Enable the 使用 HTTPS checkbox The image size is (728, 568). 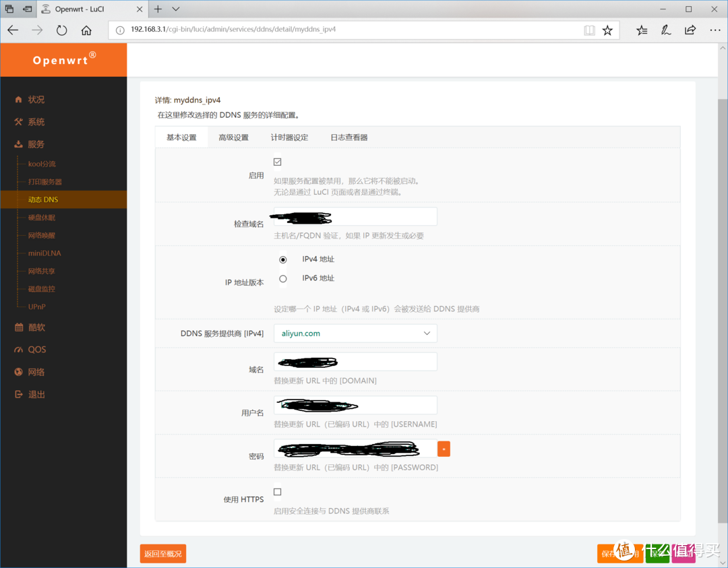coord(277,491)
